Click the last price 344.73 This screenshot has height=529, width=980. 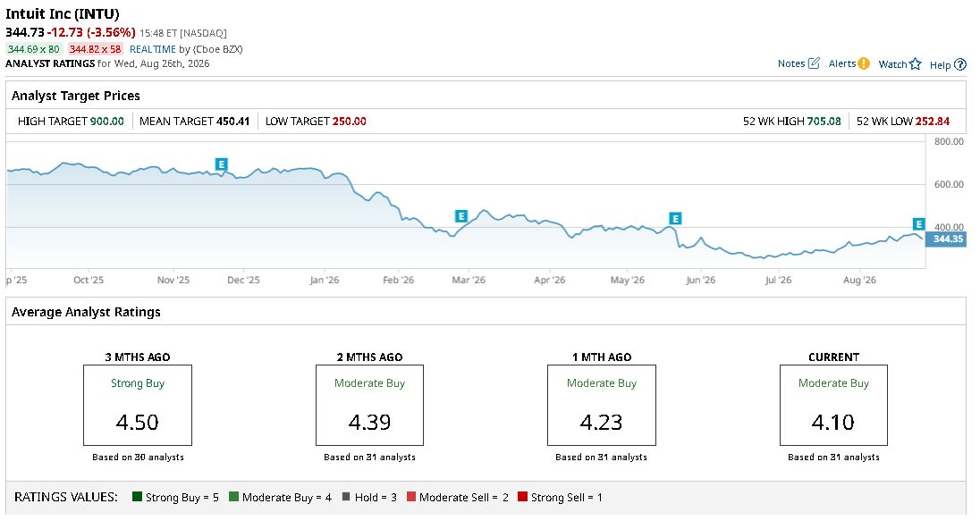tap(25, 32)
